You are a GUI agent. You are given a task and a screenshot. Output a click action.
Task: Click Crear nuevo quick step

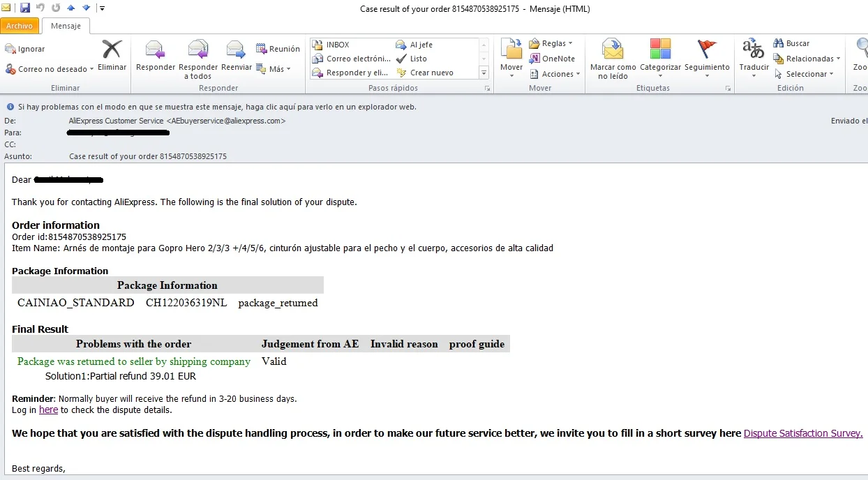coord(424,73)
